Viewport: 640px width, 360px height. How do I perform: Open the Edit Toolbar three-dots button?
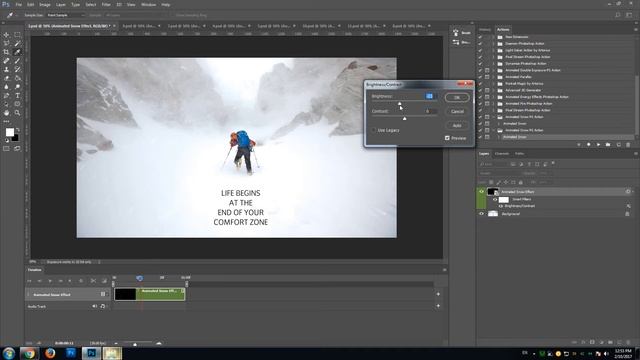pos(7,121)
